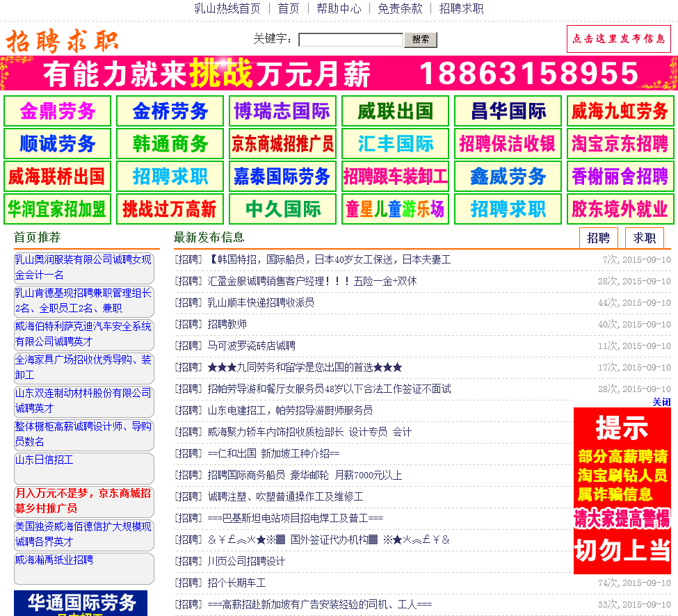
Task: Open the 京东商城招推广员 ad tile
Action: coord(283,143)
